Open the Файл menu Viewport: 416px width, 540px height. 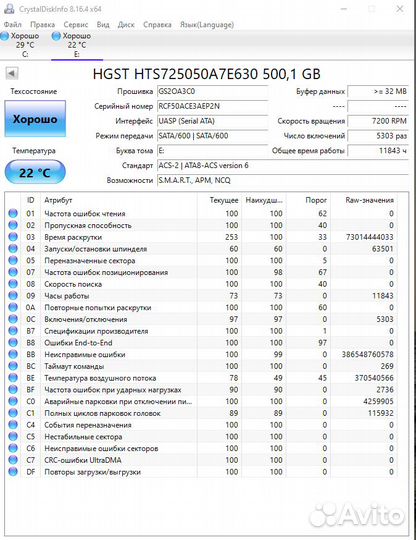(12, 25)
